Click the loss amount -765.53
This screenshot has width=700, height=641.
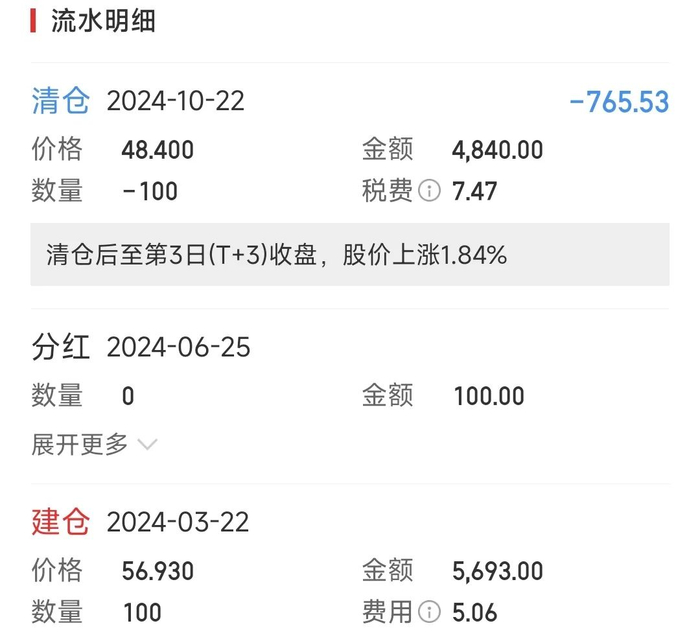[618, 102]
